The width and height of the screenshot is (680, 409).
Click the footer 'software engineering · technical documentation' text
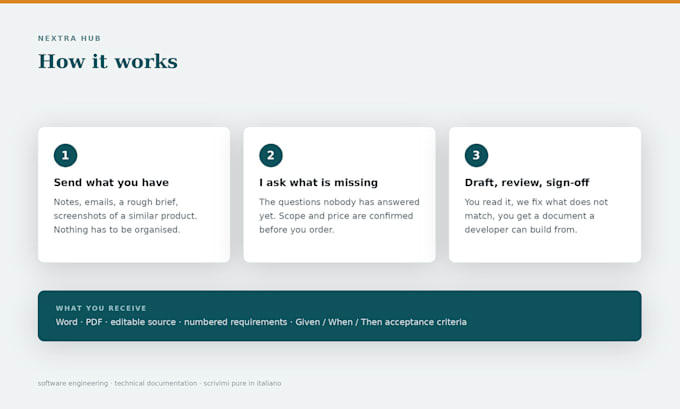pos(160,383)
